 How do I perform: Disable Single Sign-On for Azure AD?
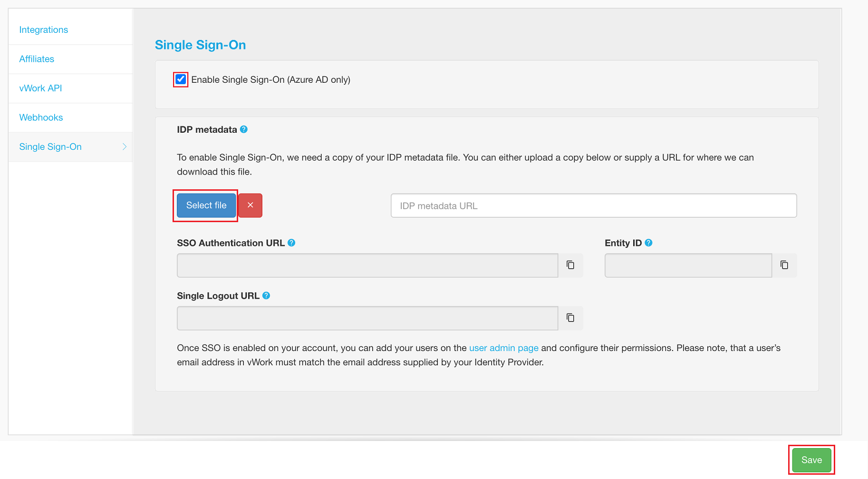(x=181, y=79)
